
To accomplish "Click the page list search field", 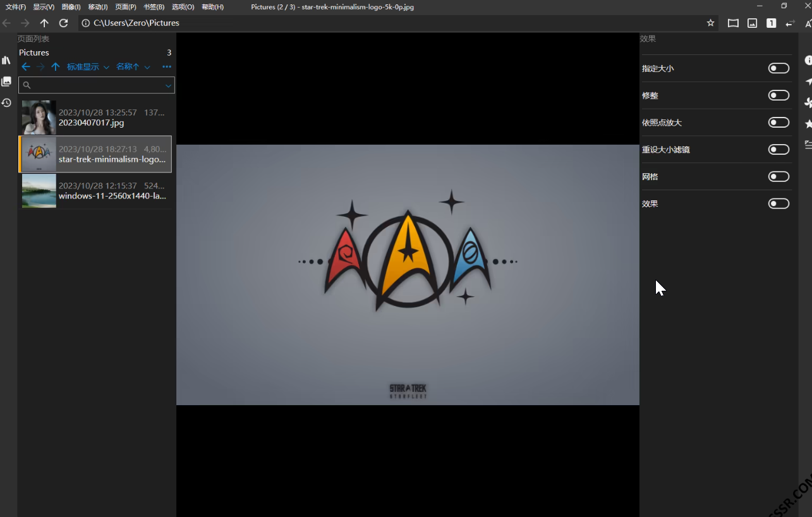I will [x=95, y=85].
